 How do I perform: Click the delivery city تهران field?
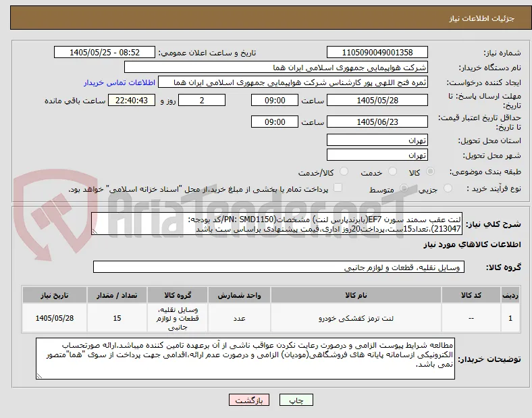coord(377,155)
